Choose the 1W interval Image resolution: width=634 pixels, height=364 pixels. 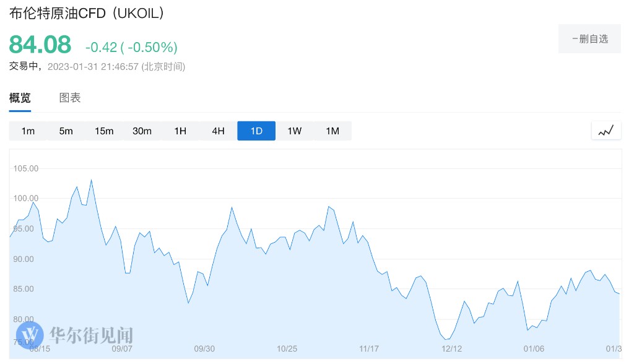(x=294, y=131)
